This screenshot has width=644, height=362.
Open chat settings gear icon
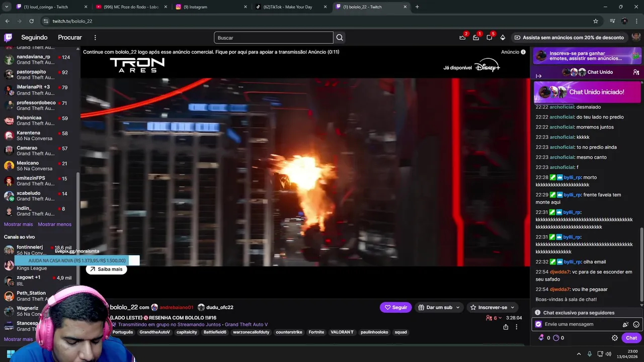tap(615, 338)
